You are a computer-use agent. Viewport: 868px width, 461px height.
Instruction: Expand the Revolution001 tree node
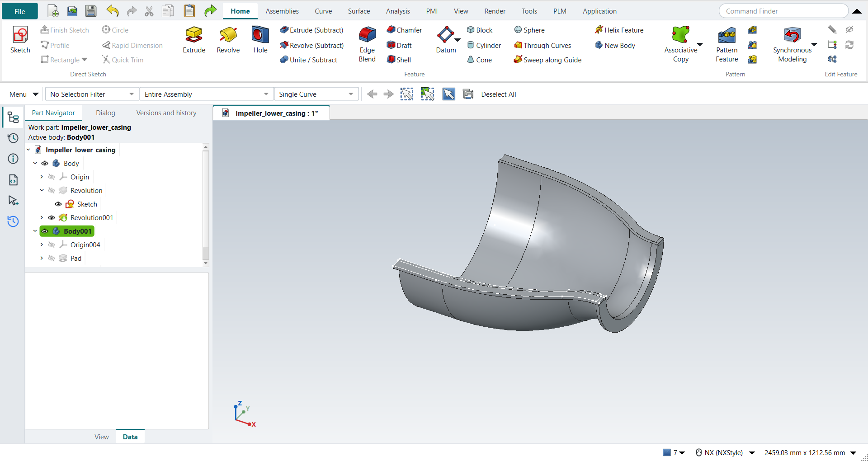[42, 217]
